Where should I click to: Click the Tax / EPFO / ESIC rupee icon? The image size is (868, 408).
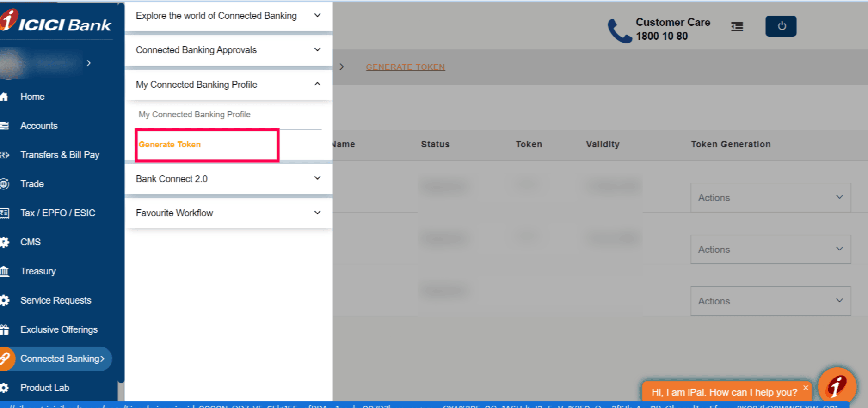(x=4, y=213)
